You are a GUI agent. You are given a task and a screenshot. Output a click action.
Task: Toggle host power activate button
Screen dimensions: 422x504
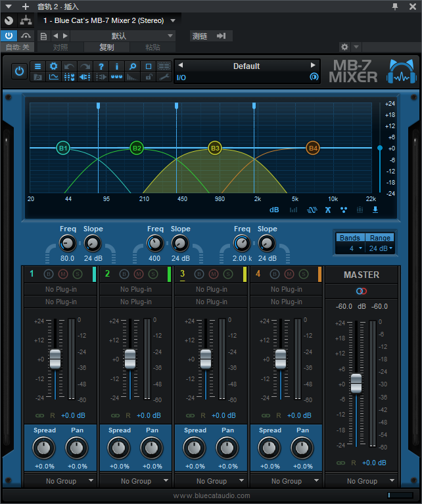click(9, 35)
